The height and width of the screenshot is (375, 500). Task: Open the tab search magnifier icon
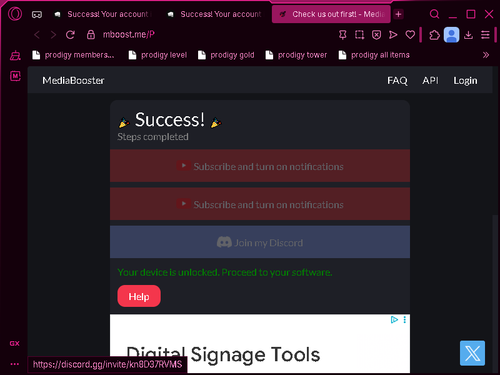coord(434,14)
